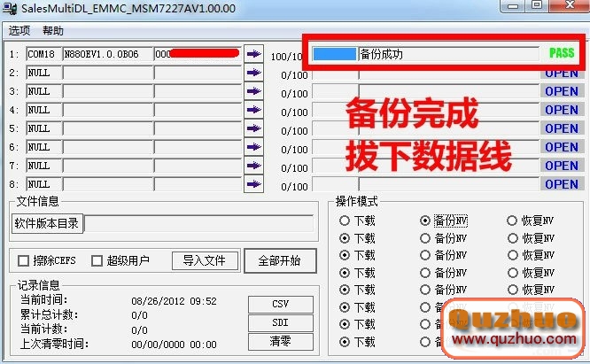Click the arrow icon for port row 6
Viewport: 590px width, 364px height.
253,147
